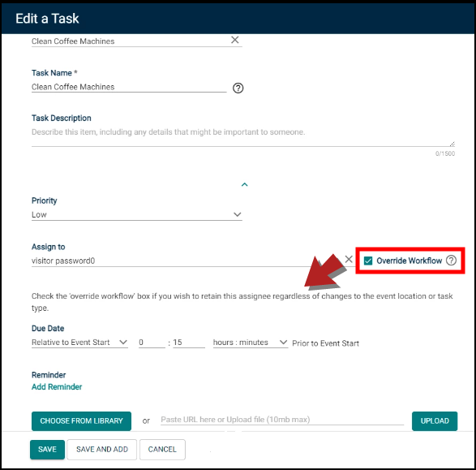The width and height of the screenshot is (476, 470).
Task: Open the Priority dropdown arrow
Action: [x=238, y=214]
